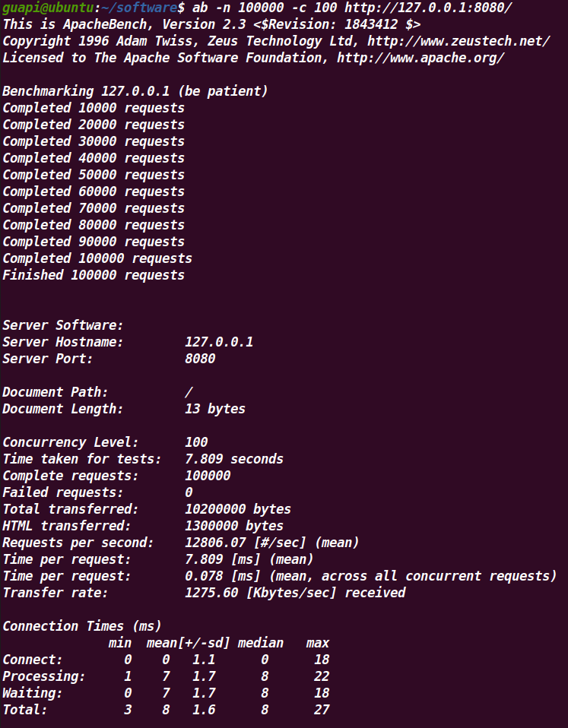Click the benchmark URL http://127.0.0.1:8080/ in command
The height and width of the screenshot is (728, 568).
coord(428,8)
